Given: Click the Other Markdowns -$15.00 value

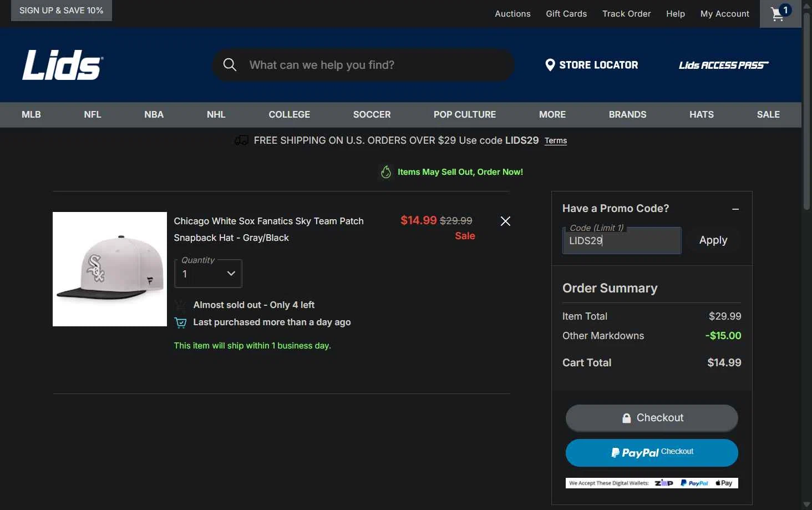Looking at the screenshot, I should click(723, 336).
